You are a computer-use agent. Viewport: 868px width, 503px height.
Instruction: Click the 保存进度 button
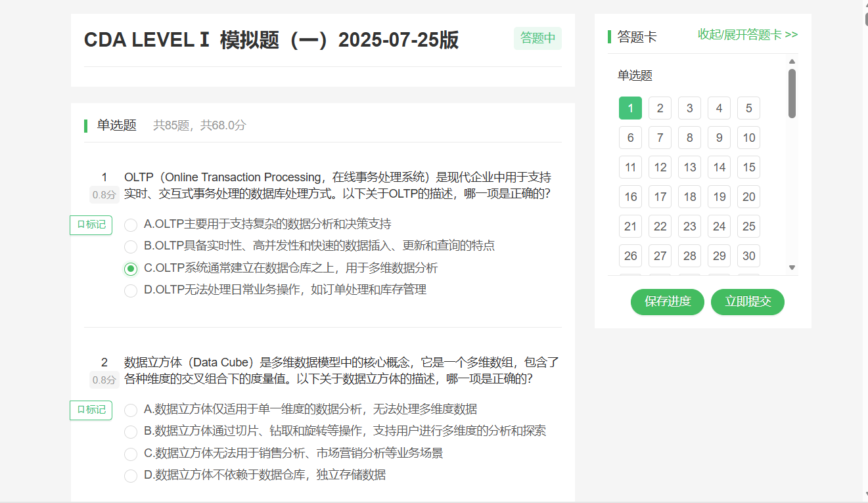coord(668,302)
